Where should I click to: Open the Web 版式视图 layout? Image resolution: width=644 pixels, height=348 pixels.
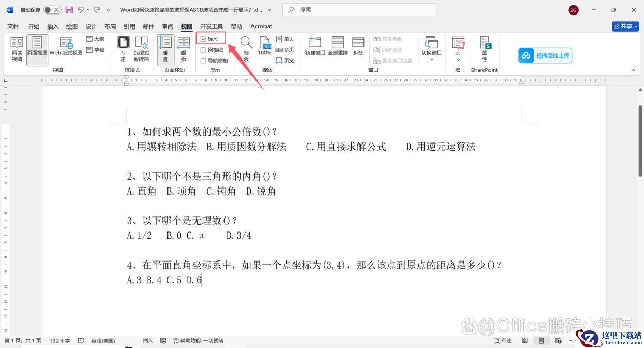point(66,47)
